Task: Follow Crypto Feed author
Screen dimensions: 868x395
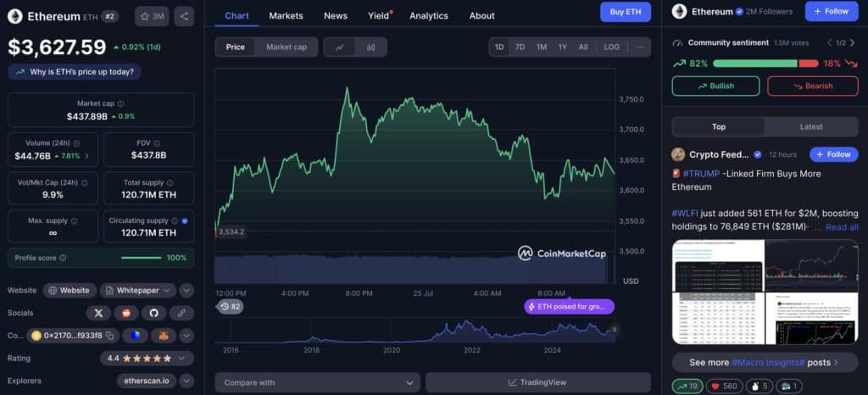Action: 834,154
